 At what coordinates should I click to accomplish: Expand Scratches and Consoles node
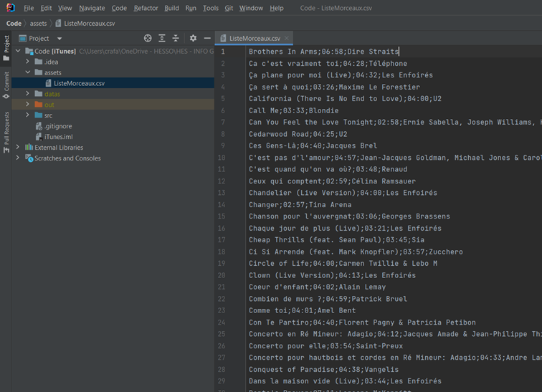coord(18,158)
